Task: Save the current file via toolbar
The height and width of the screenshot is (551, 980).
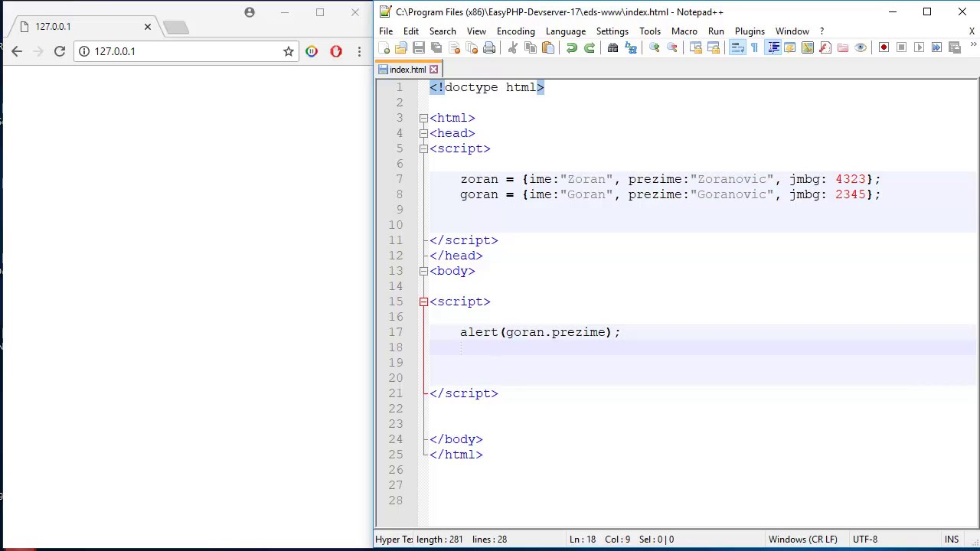Action: 419,47
